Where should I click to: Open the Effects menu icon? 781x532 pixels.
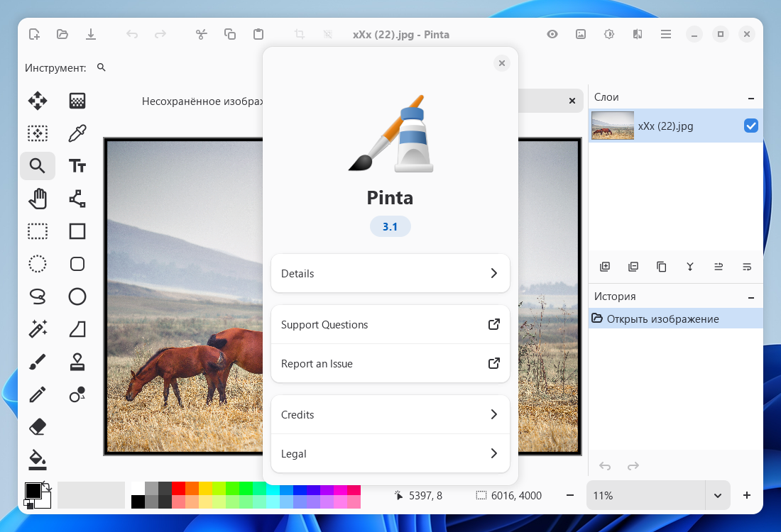(x=637, y=34)
